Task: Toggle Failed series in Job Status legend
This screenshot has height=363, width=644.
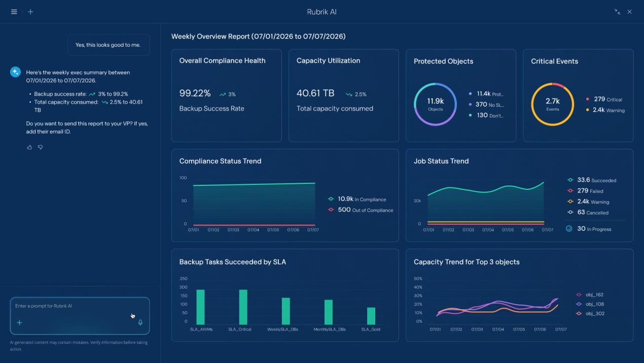Action: pos(585,191)
